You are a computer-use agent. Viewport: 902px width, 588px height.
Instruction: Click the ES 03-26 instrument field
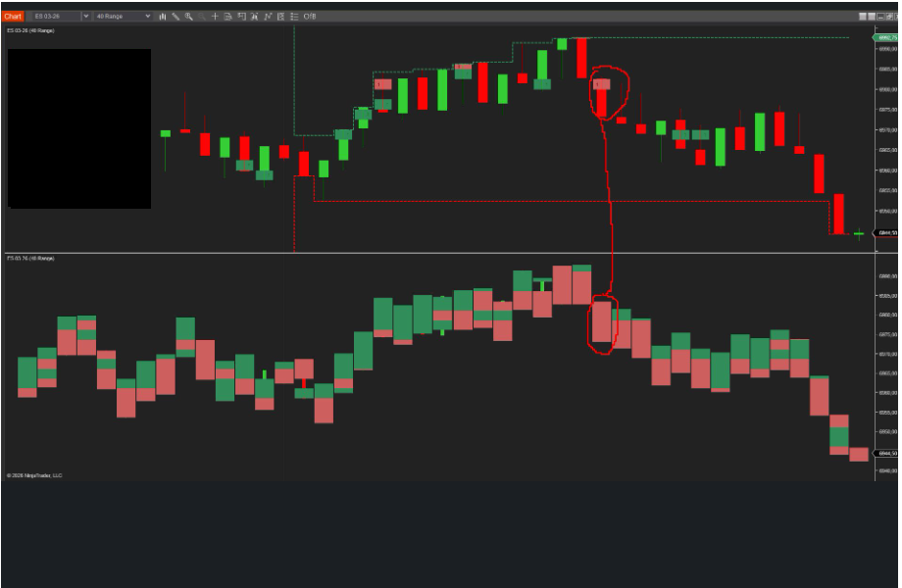[x=54, y=17]
